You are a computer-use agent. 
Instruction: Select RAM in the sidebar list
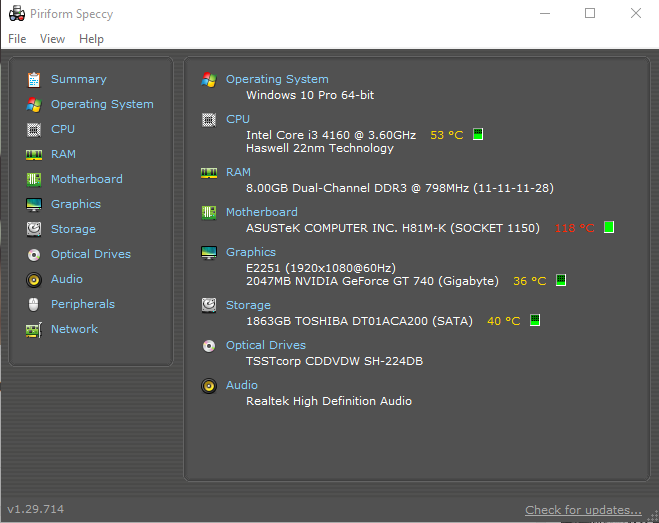click(x=63, y=154)
